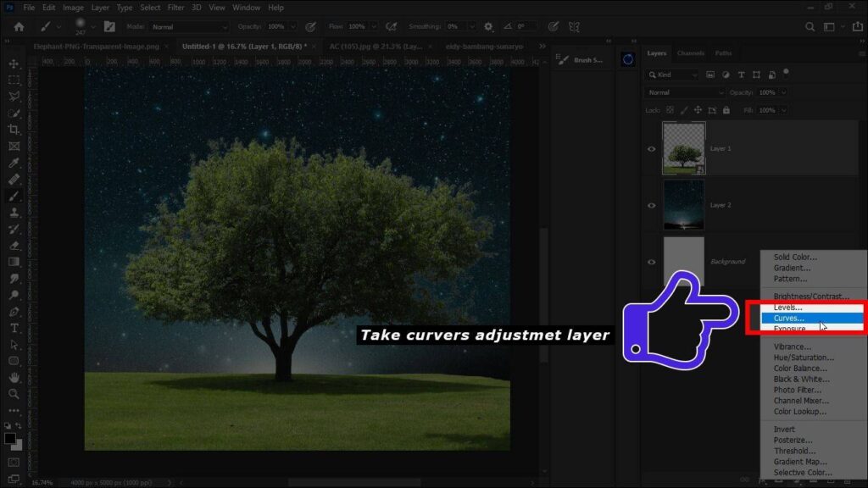Open the layer filter Kind dropdown

click(672, 75)
